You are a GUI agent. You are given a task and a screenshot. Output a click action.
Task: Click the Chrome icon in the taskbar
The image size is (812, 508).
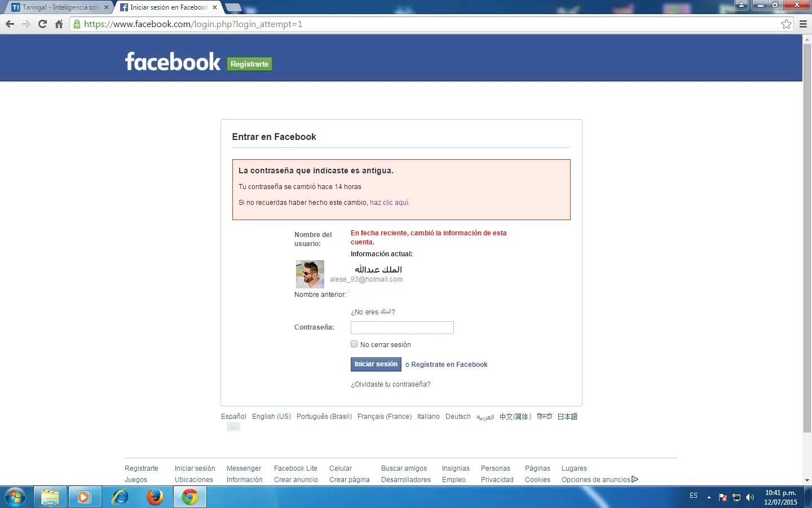[x=190, y=497]
